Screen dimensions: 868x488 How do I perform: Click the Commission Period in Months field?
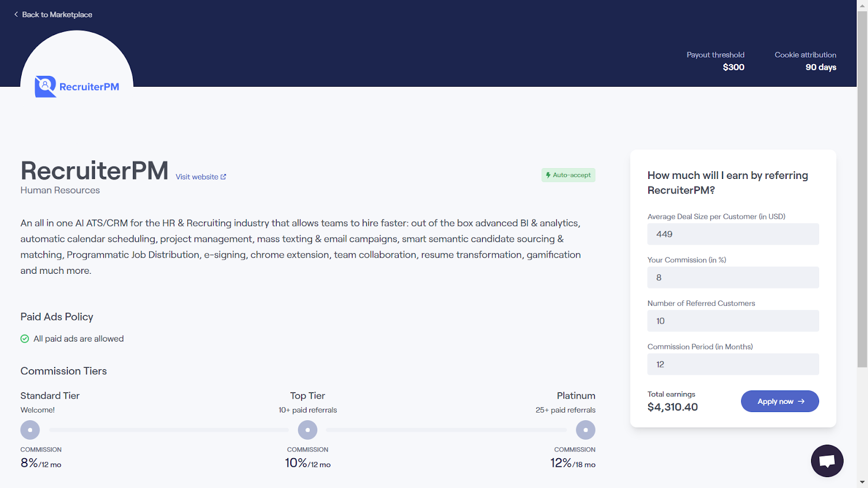point(732,364)
